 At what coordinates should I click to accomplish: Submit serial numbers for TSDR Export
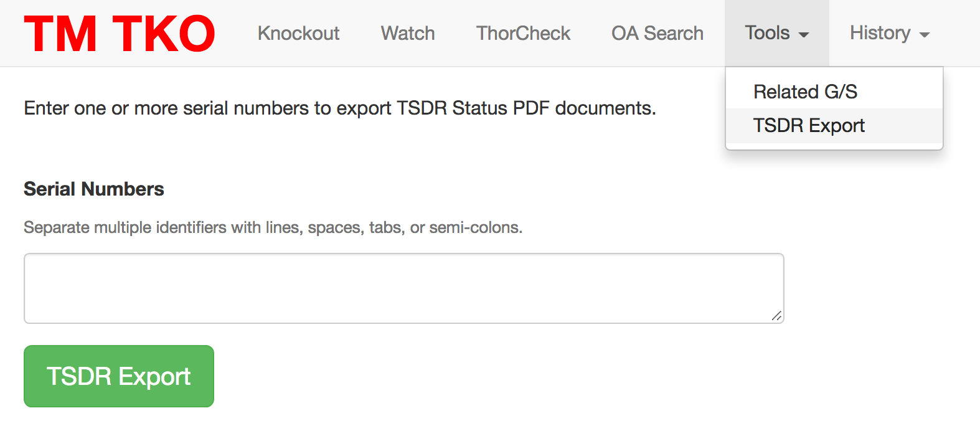(118, 376)
